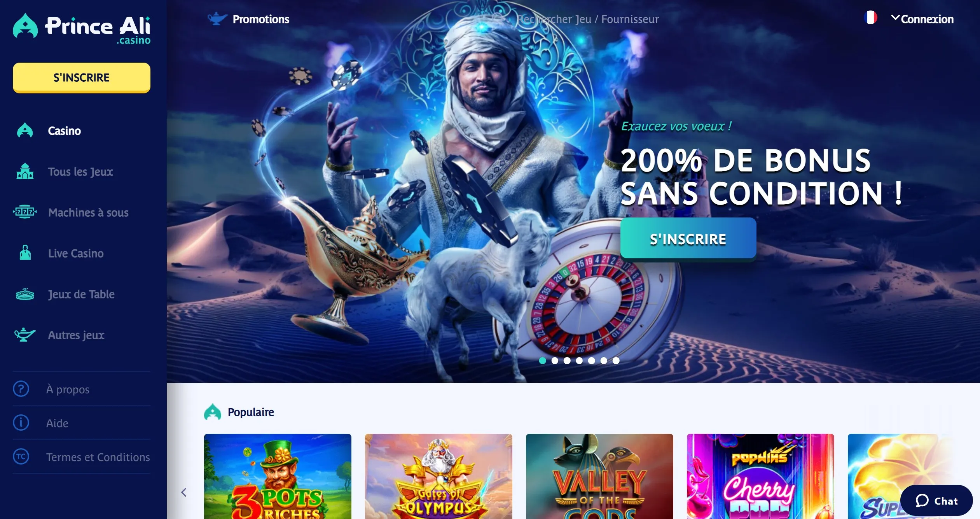Image resolution: width=980 pixels, height=519 pixels.
Task: Select the Autres jeux lamp icon
Action: 25,335
